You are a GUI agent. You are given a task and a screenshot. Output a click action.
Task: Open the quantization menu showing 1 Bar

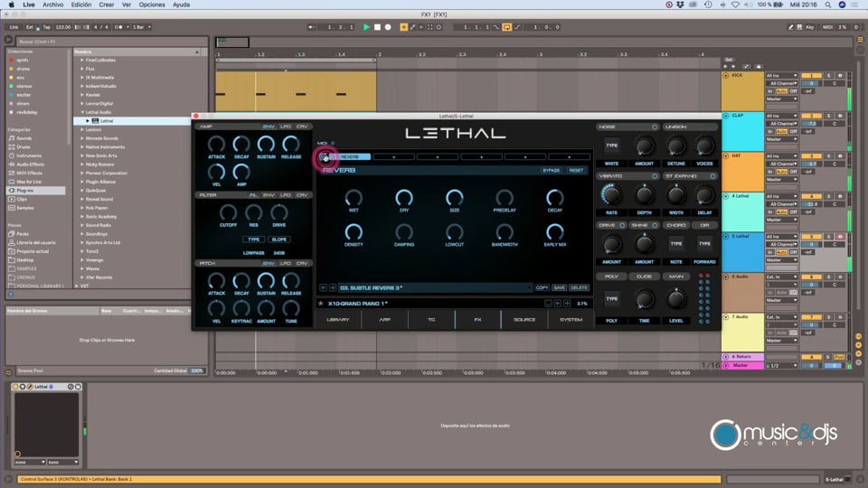tap(141, 26)
